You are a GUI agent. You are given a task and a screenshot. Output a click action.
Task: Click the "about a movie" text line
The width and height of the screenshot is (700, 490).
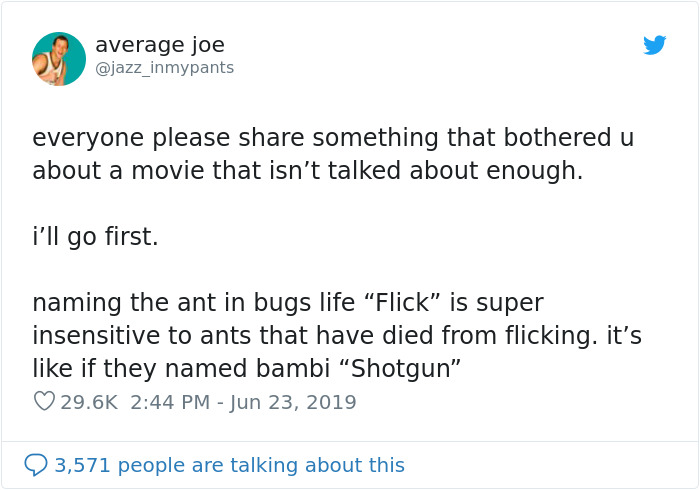click(307, 170)
